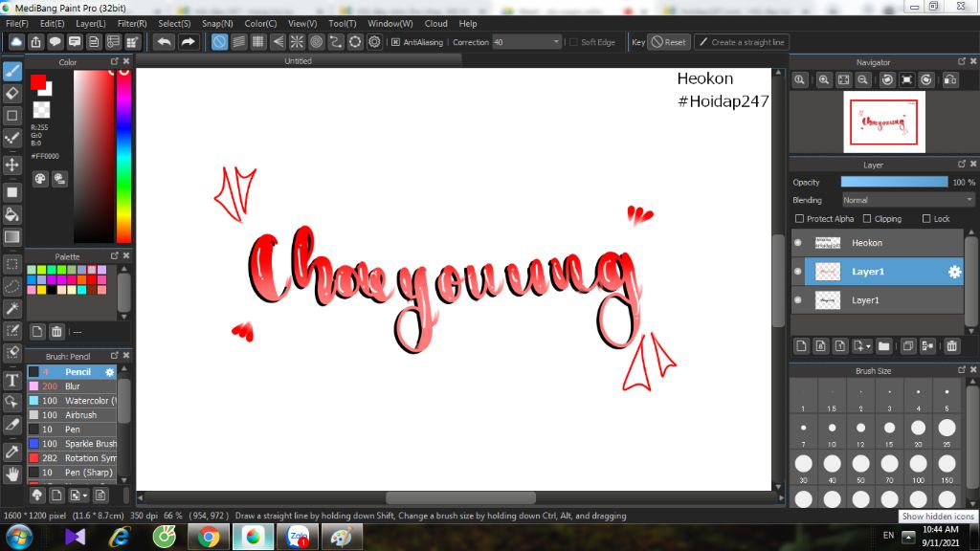Pop out the Color panel
The image size is (980, 551).
pyautogui.click(x=115, y=61)
